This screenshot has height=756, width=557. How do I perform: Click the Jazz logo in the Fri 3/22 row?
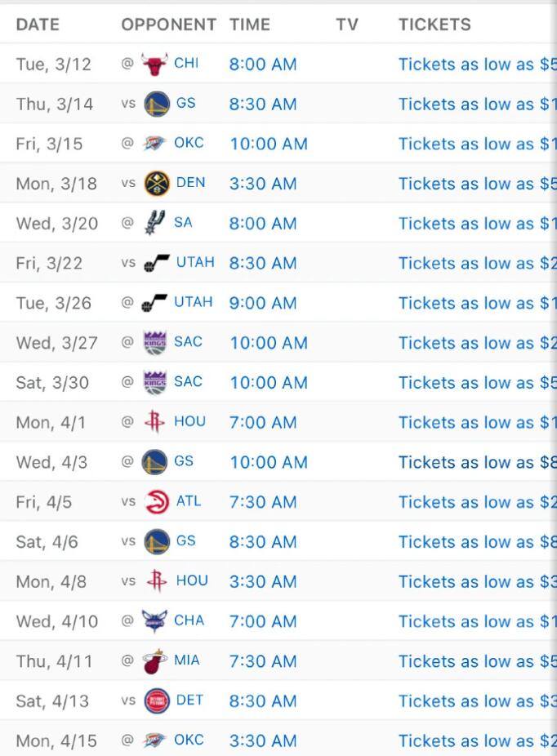[x=157, y=263]
